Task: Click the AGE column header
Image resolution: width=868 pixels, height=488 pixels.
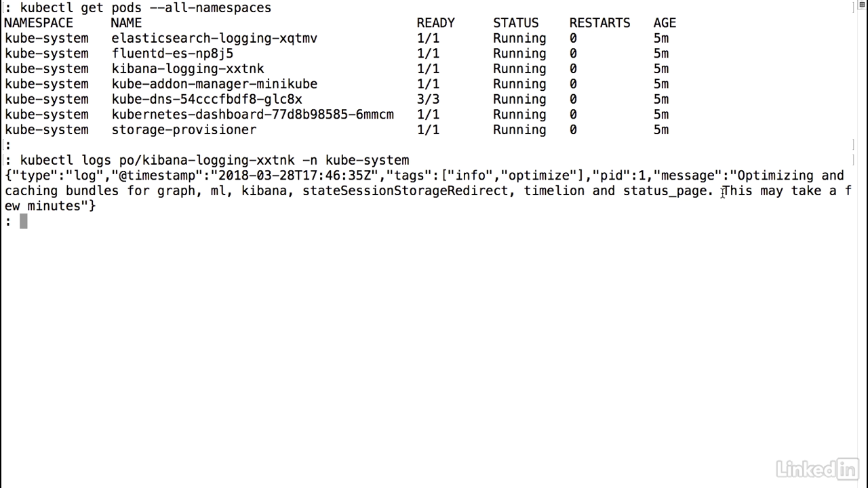Action: coord(665,23)
